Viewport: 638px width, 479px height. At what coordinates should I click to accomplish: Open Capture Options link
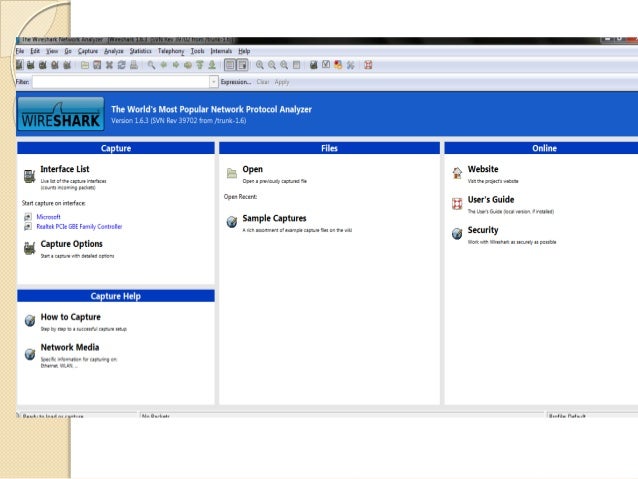72,244
